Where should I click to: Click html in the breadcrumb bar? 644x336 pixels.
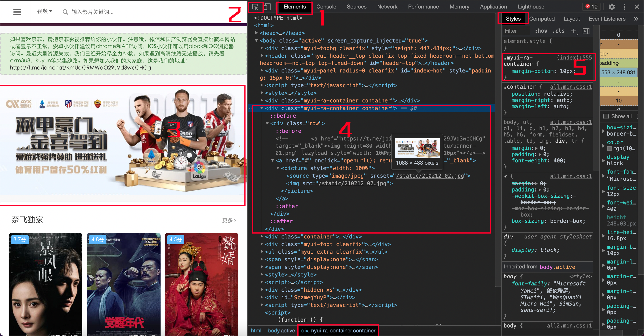point(256,330)
